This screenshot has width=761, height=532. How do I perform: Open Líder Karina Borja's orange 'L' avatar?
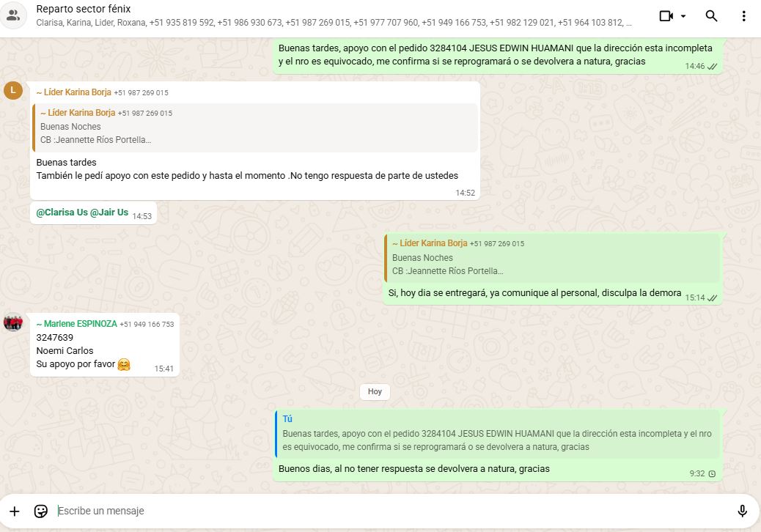pos(12,91)
